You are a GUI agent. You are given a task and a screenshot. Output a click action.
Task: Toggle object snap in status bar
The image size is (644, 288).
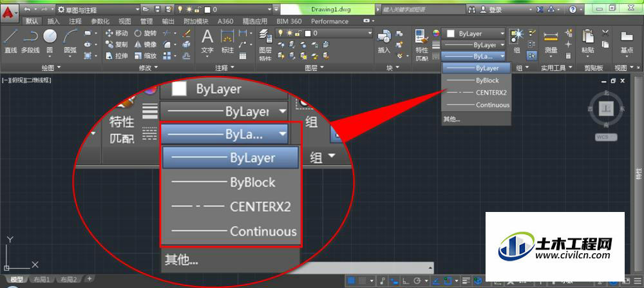tap(448, 281)
